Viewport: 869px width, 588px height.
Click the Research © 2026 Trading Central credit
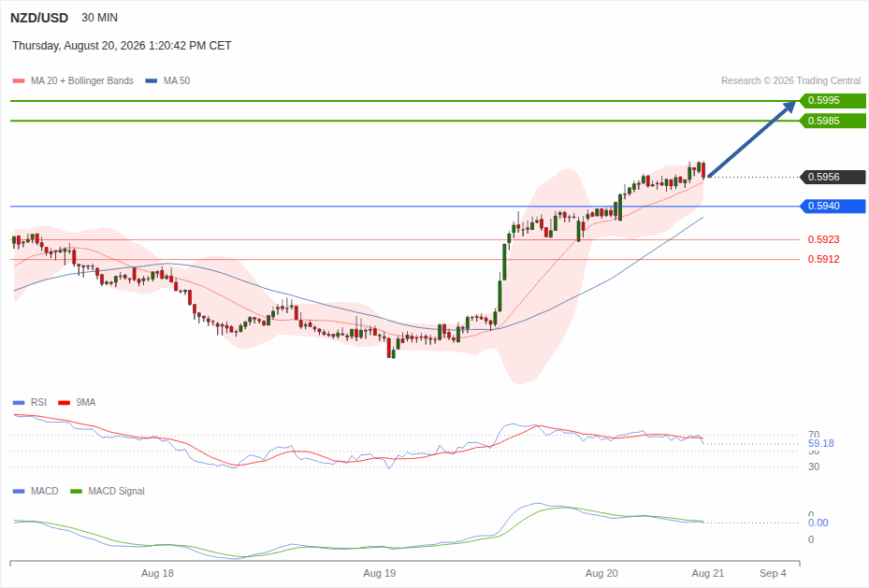(790, 80)
